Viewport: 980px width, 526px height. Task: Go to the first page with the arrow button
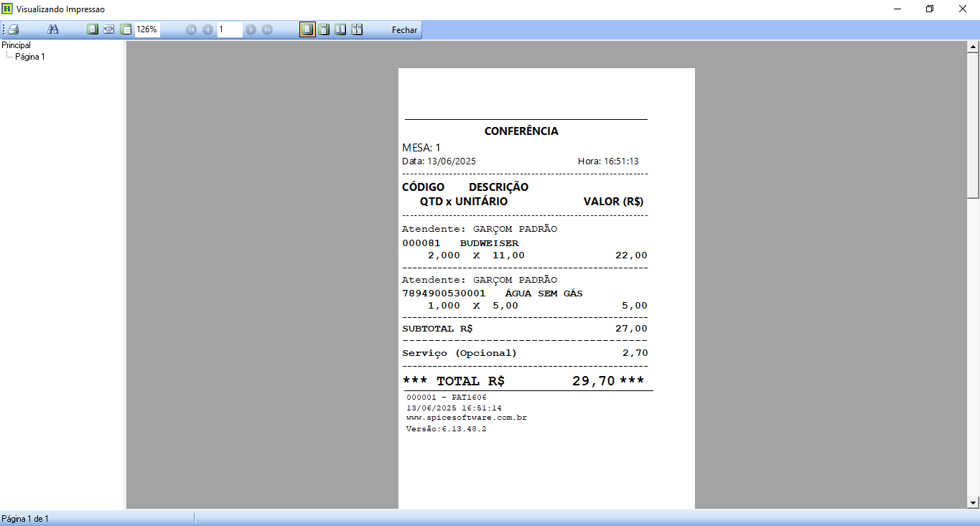coord(191,29)
